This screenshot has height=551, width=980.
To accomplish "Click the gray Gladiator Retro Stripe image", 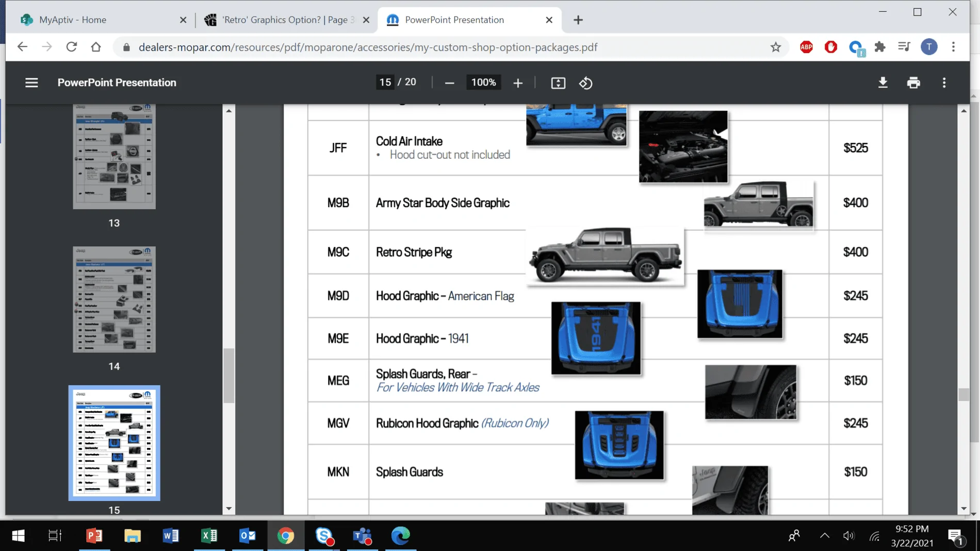I will pyautogui.click(x=605, y=255).
